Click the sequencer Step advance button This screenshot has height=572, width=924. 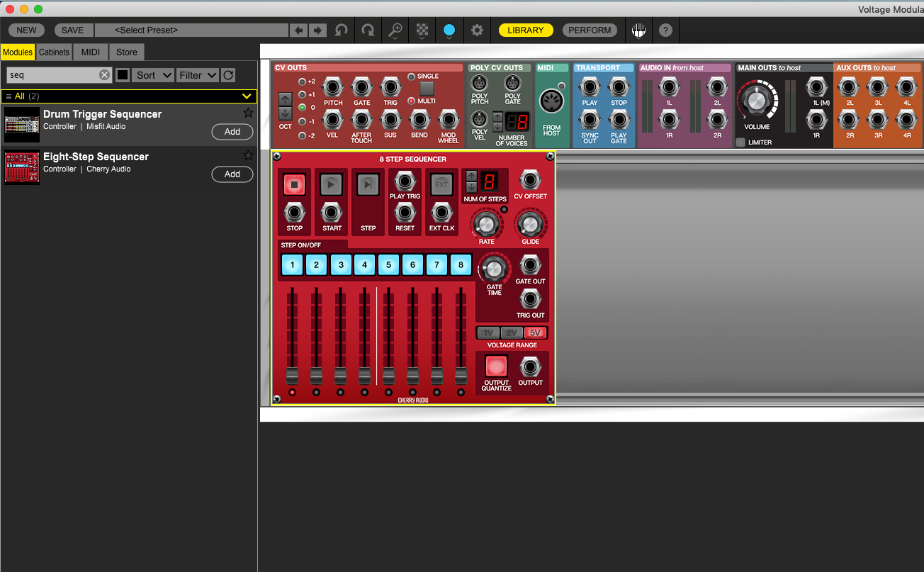click(x=368, y=185)
